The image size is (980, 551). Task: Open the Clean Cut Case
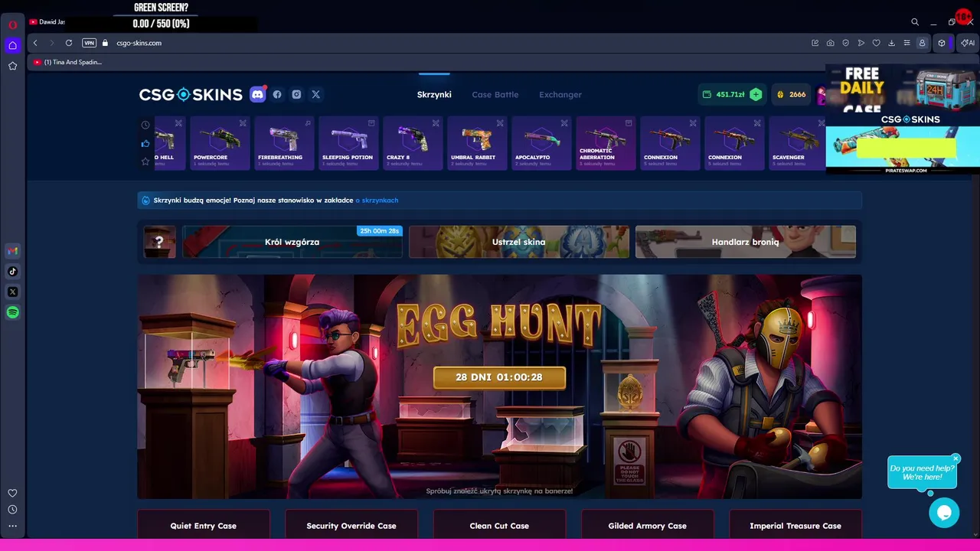click(x=499, y=526)
